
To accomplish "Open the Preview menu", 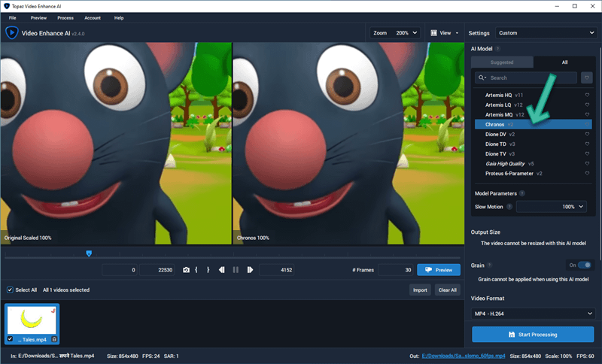I will (38, 18).
